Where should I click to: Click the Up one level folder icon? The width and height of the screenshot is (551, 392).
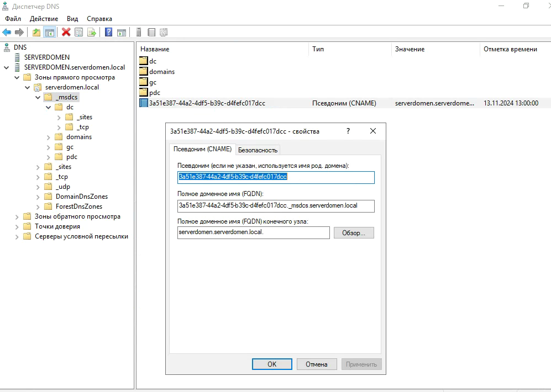36,33
